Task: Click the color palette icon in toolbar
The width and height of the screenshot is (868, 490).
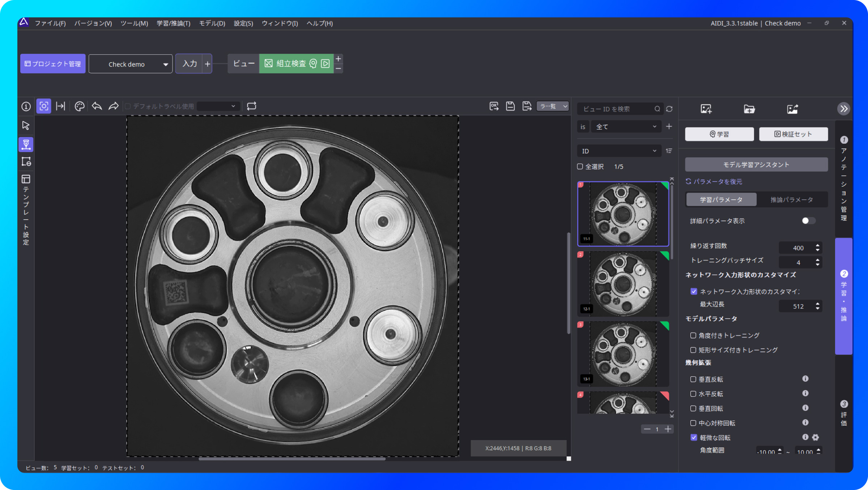Action: 80,106
